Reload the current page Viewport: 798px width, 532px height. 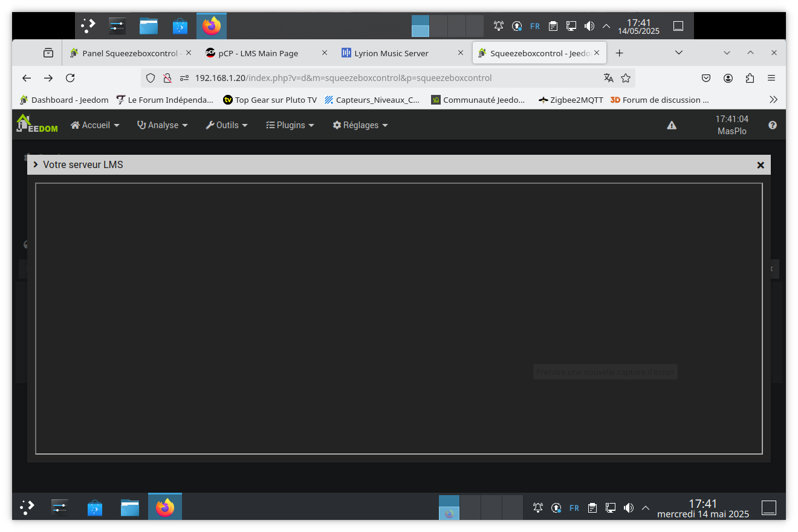point(70,78)
